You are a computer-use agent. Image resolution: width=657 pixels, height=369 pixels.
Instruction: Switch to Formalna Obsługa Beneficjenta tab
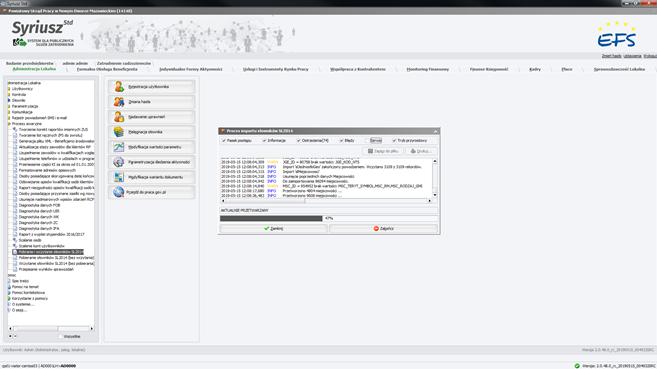[107, 69]
